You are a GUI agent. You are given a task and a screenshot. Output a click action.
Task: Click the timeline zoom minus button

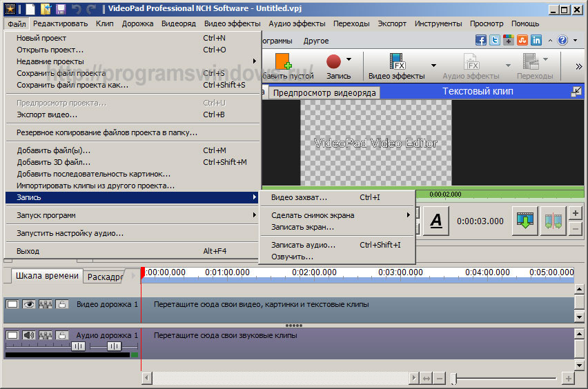click(440, 379)
